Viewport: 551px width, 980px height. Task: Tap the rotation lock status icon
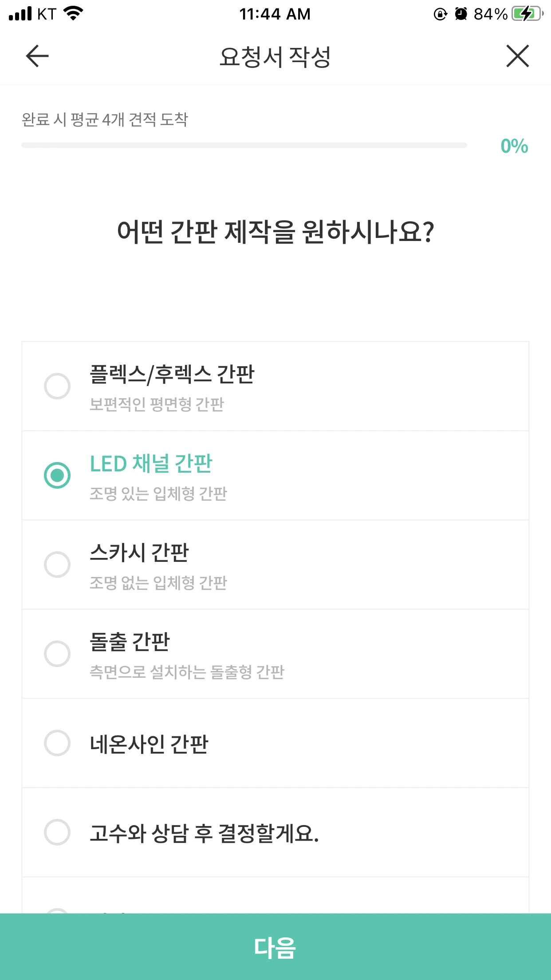click(x=440, y=14)
